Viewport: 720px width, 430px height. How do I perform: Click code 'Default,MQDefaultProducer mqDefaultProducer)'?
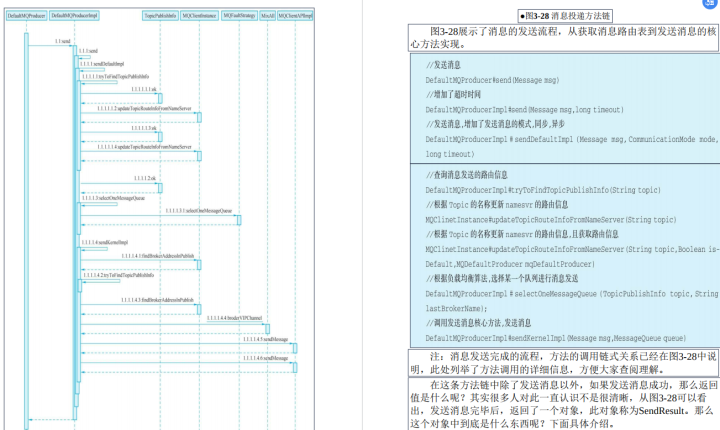pyautogui.click(x=510, y=264)
